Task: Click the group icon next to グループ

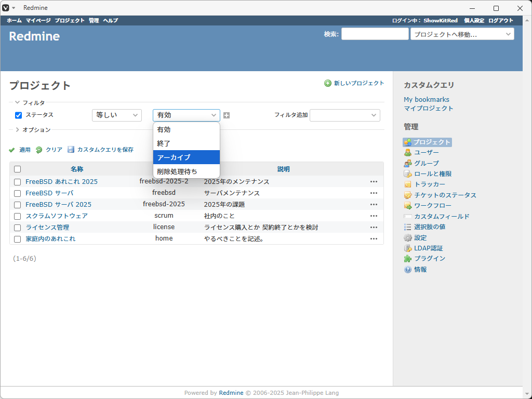Action: (x=408, y=163)
